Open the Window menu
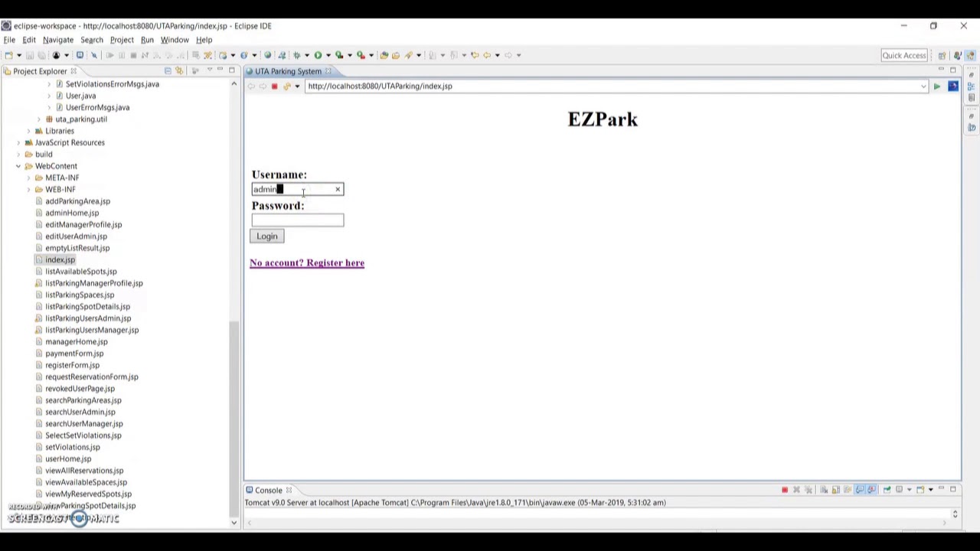 (x=175, y=40)
